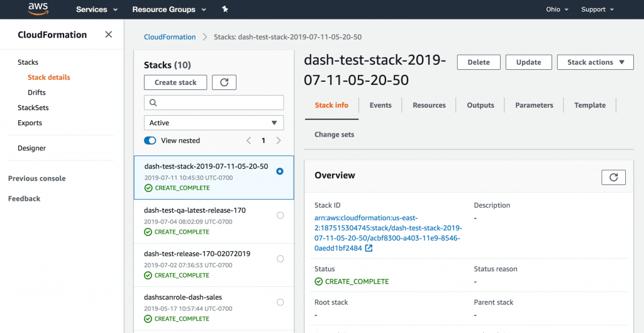Select the dash-test-qa-latest-release-170 stack row

pos(214,221)
